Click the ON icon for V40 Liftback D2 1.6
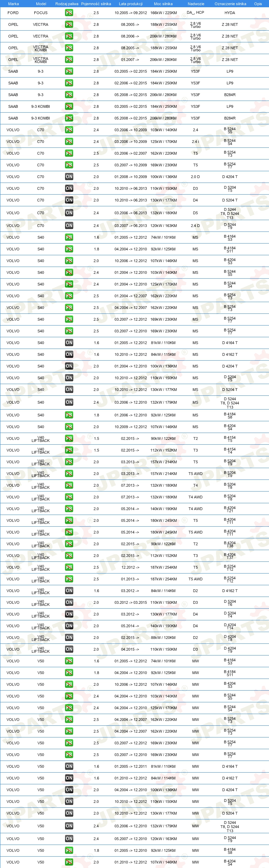269x868 pixels. 69,591
